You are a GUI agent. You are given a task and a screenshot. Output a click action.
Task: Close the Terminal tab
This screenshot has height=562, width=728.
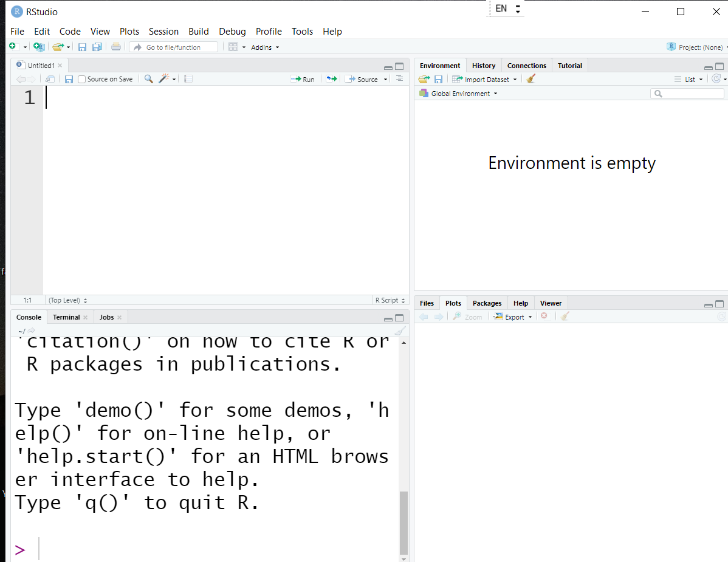(86, 317)
